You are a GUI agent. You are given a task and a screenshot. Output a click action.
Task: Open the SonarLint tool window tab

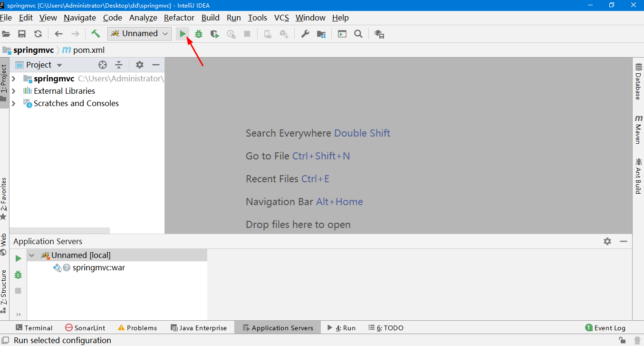click(x=85, y=328)
